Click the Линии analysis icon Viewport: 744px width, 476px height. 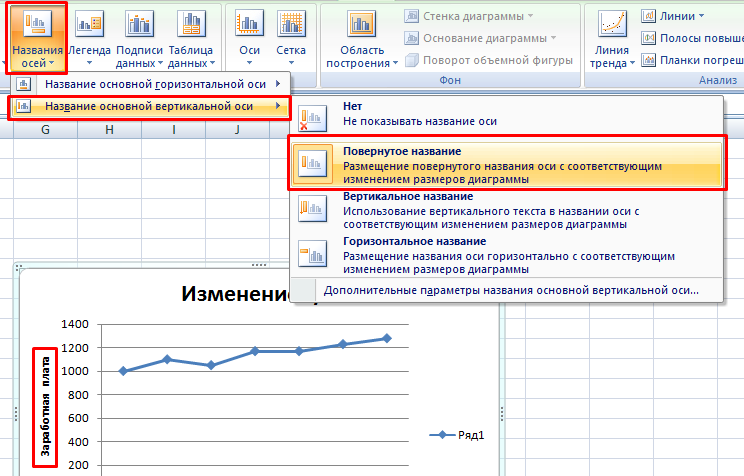(648, 16)
